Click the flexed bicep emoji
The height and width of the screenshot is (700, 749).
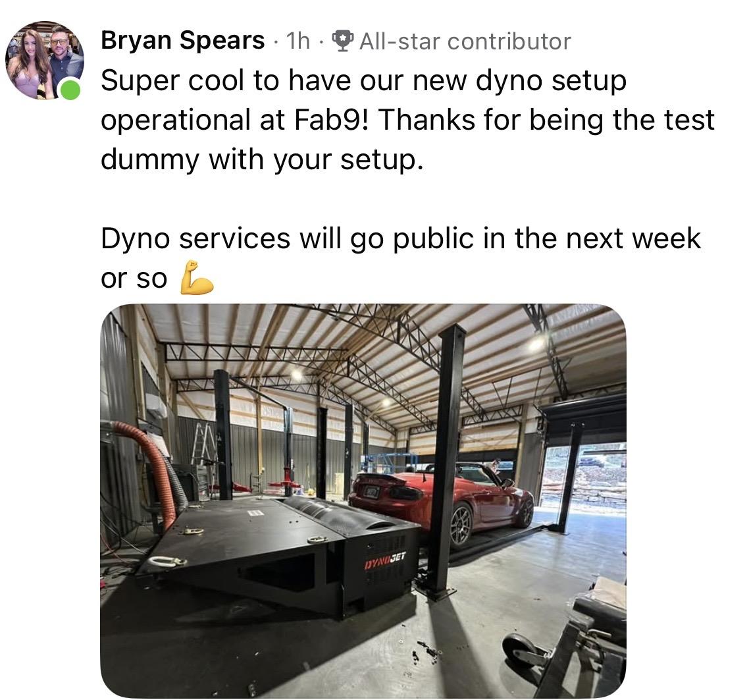click(x=196, y=278)
